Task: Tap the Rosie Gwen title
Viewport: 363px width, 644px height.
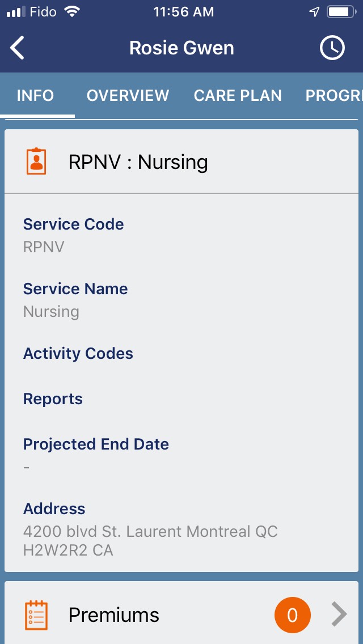Action: click(181, 48)
